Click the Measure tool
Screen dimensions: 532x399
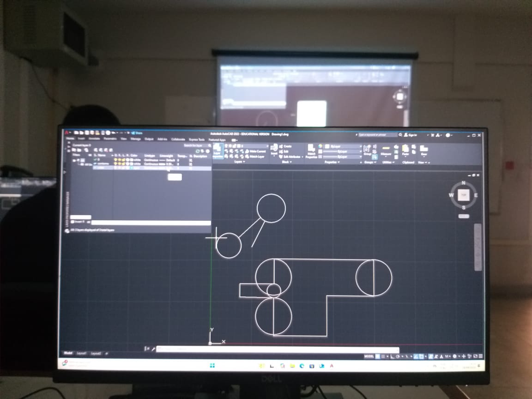point(386,151)
